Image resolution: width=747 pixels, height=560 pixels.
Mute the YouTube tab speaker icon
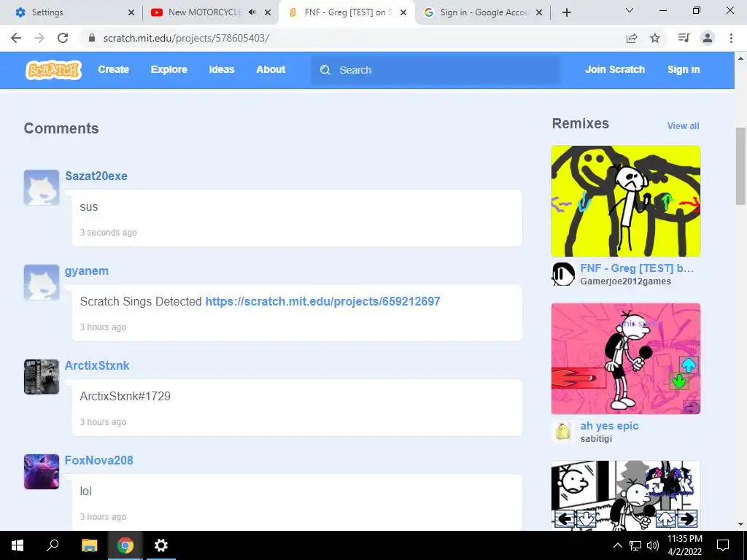tap(252, 12)
